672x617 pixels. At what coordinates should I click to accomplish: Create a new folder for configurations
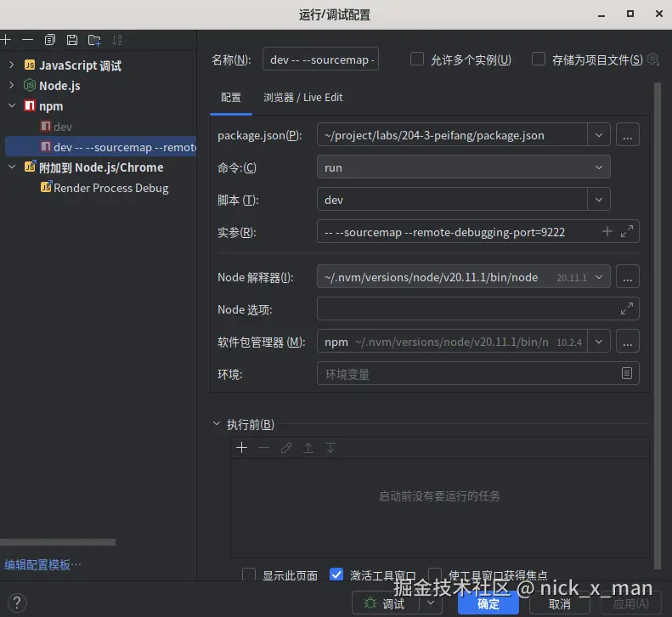click(x=94, y=40)
